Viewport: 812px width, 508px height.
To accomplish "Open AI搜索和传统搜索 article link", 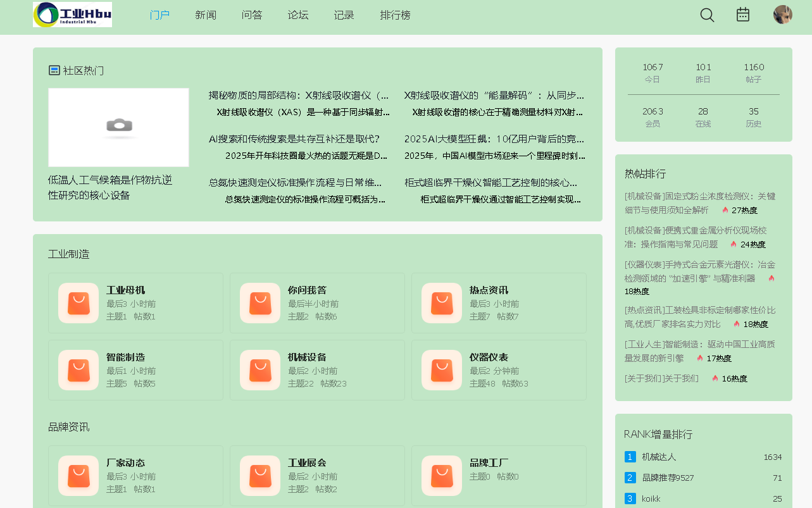I will point(294,139).
